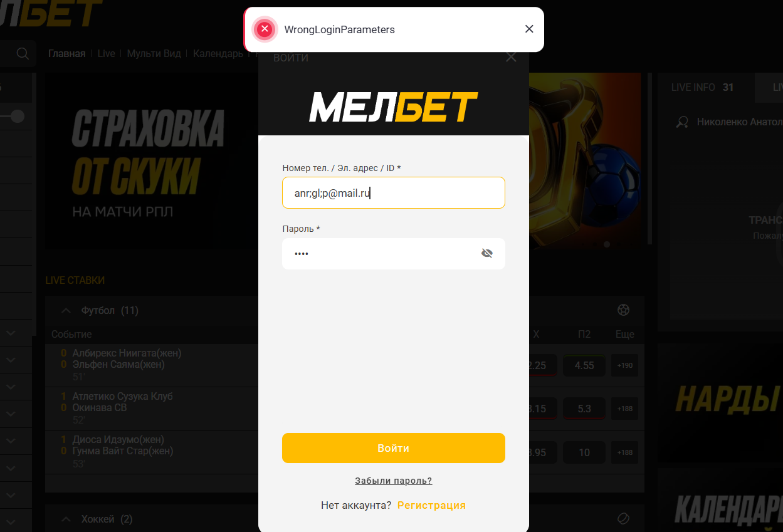
Task: Click the search icon beside Николенко Анатол
Action: [x=683, y=122]
